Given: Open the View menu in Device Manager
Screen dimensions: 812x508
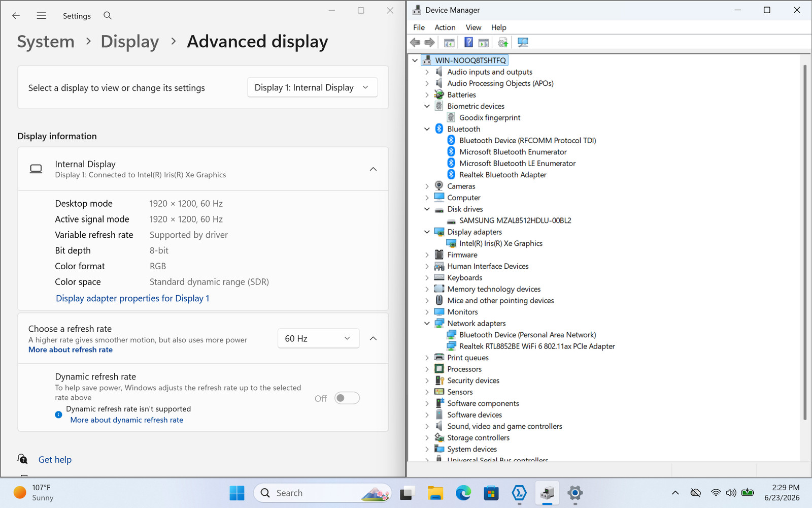Looking at the screenshot, I should coord(473,27).
